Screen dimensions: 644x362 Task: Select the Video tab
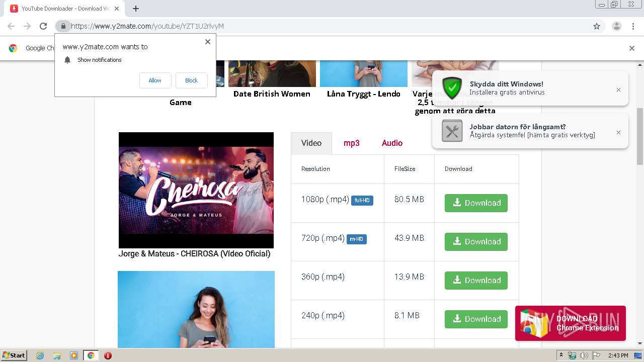[x=311, y=143]
